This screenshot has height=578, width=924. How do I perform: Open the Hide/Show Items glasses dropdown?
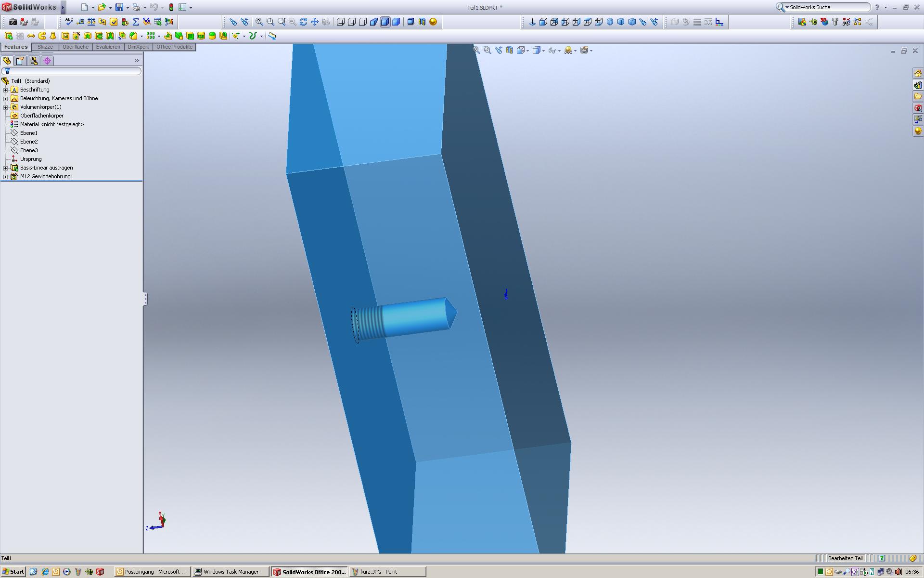[x=559, y=51]
